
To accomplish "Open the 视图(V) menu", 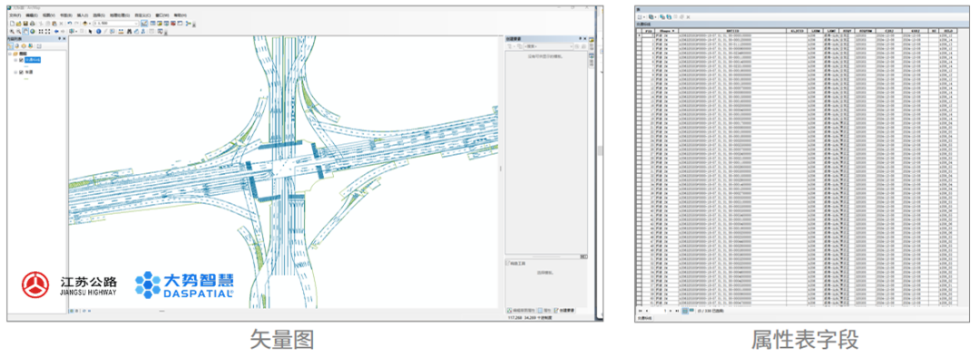I will tap(49, 15).
